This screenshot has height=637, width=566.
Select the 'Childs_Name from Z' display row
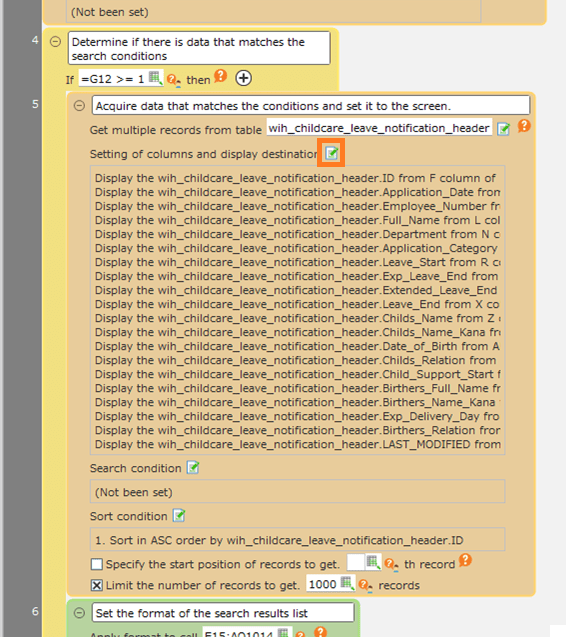(x=297, y=318)
